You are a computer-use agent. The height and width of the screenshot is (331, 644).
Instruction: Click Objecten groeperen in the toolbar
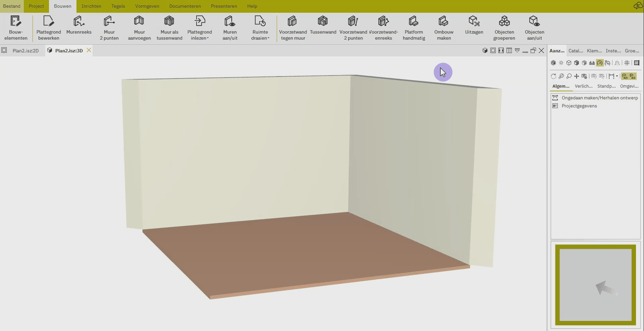pyautogui.click(x=504, y=28)
